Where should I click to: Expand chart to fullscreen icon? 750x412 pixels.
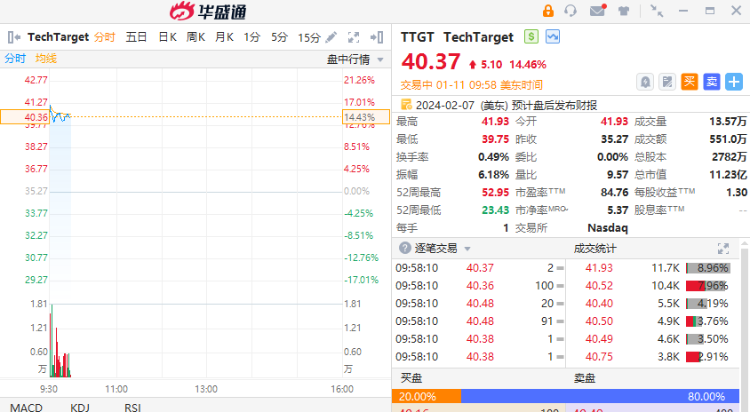pos(353,37)
